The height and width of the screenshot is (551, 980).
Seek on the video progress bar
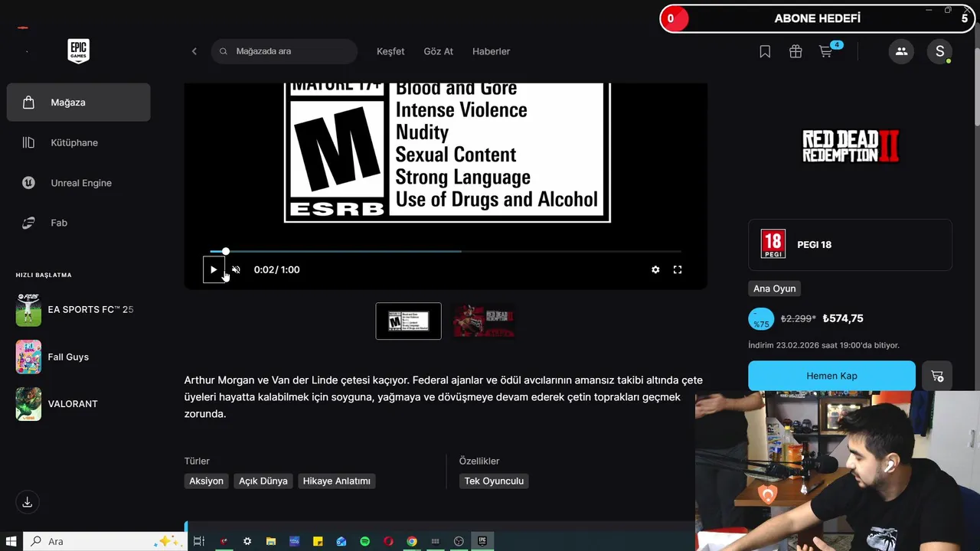[446, 251]
